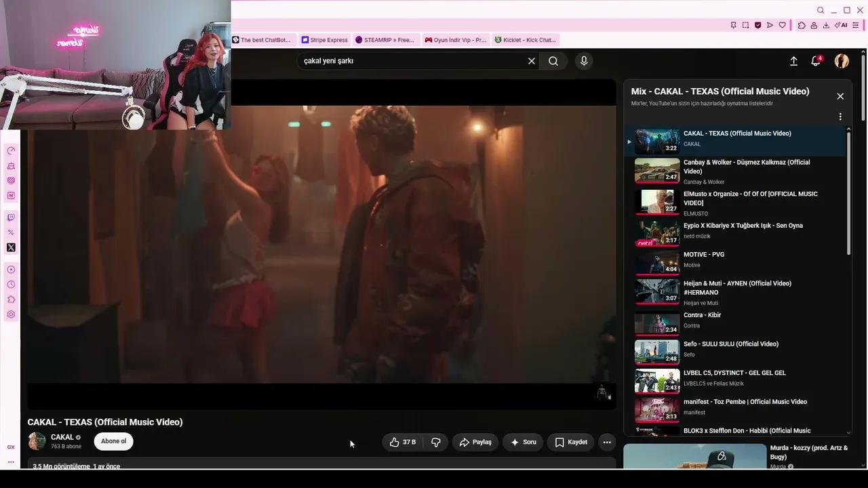Image resolution: width=868 pixels, height=488 pixels.
Task: Open the M panel icon in sidebar
Action: point(11,195)
